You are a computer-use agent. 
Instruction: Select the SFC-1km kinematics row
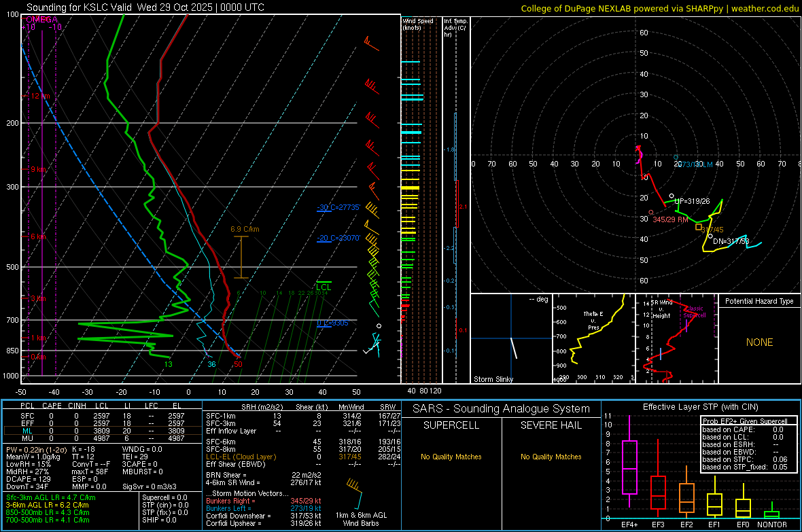(303, 416)
